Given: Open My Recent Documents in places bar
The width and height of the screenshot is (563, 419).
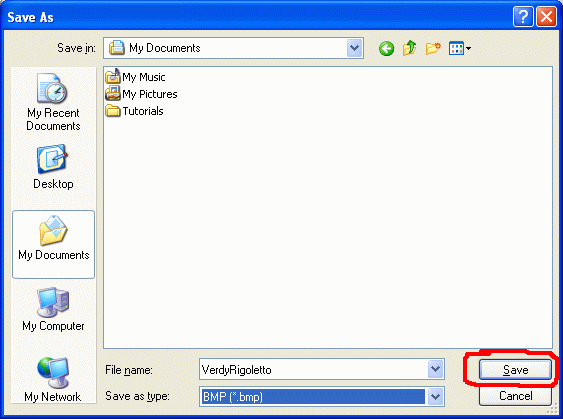Looking at the screenshot, I should click(x=53, y=102).
